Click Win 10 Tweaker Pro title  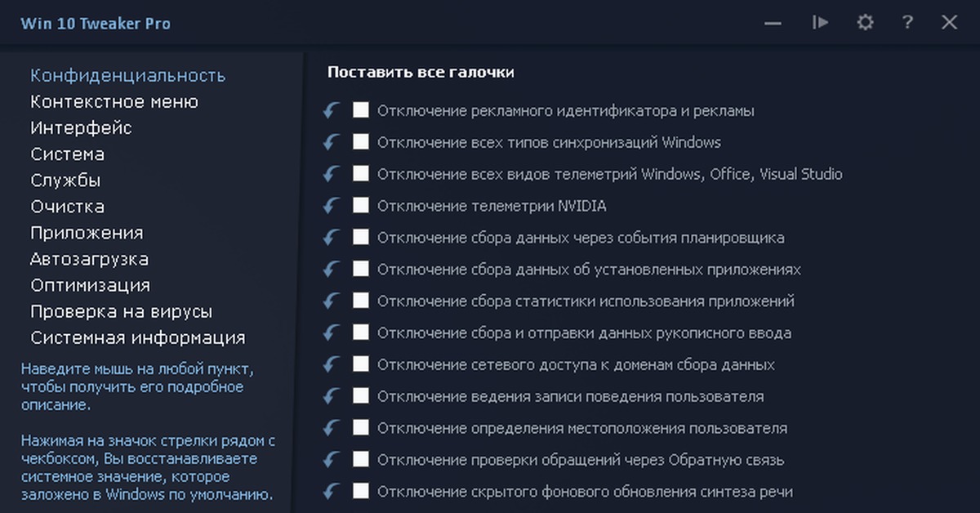pos(96,23)
